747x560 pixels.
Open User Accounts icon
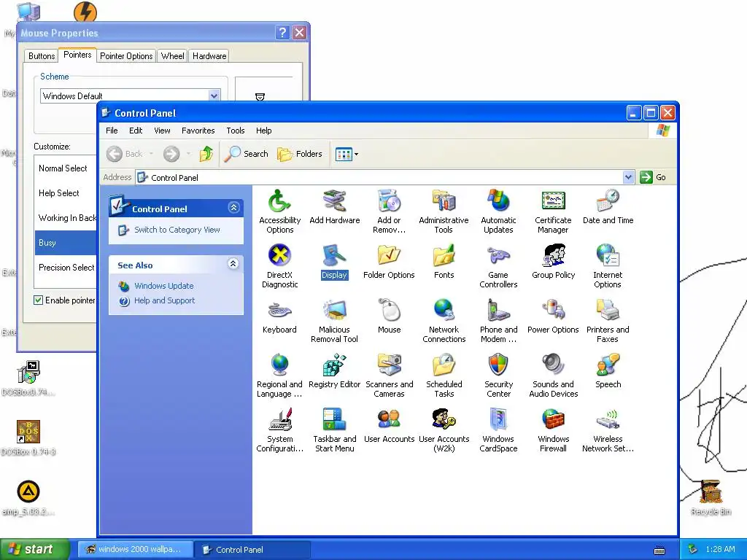[x=389, y=426]
